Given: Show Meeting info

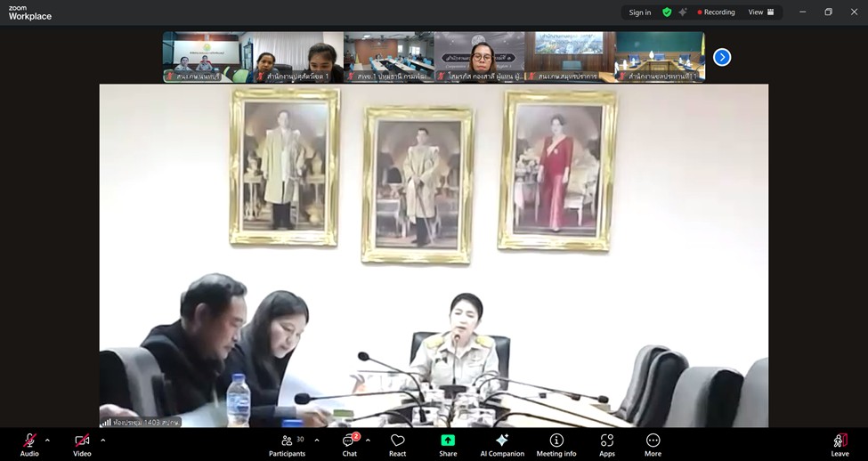Looking at the screenshot, I should (x=556, y=444).
